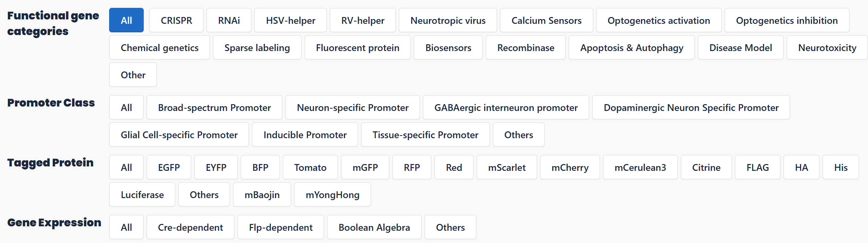Viewport: 868px width, 243px height.
Task: Filter by Boolean Algebra expression
Action: pos(374,227)
